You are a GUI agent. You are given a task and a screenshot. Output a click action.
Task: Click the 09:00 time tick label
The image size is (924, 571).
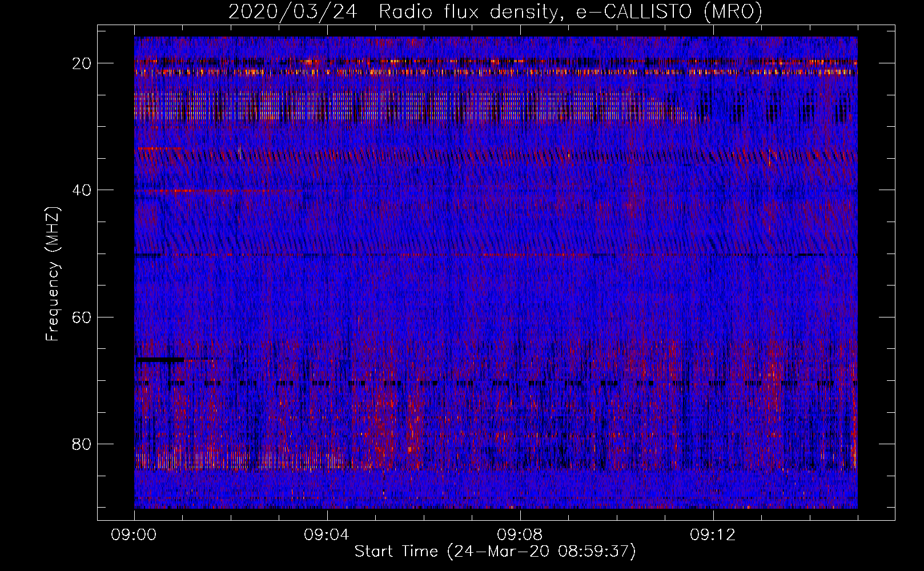coord(134,535)
